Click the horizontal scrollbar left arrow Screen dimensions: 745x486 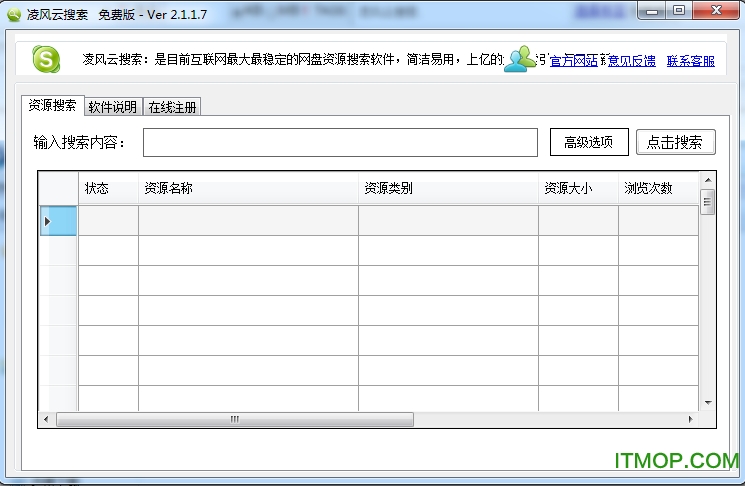(46, 419)
